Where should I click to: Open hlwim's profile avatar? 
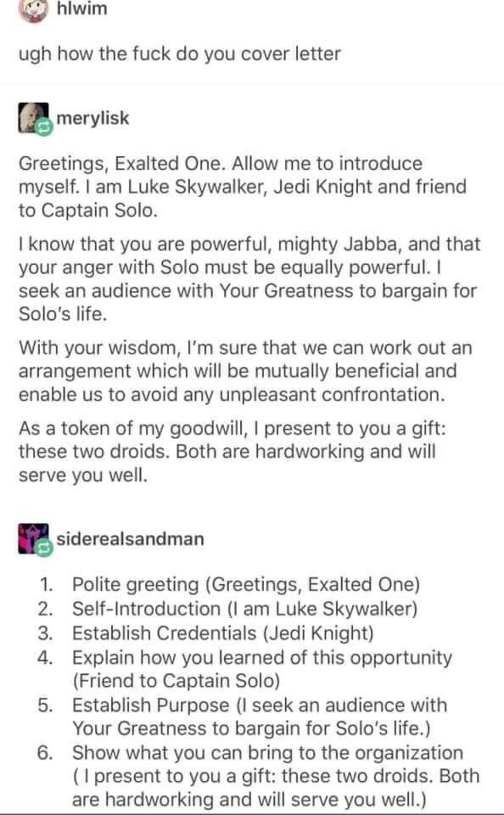point(34,9)
